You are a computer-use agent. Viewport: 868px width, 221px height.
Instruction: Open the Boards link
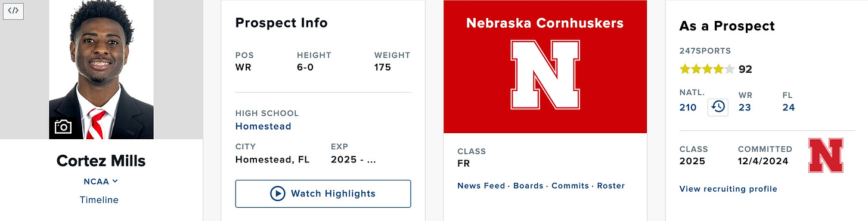click(528, 186)
